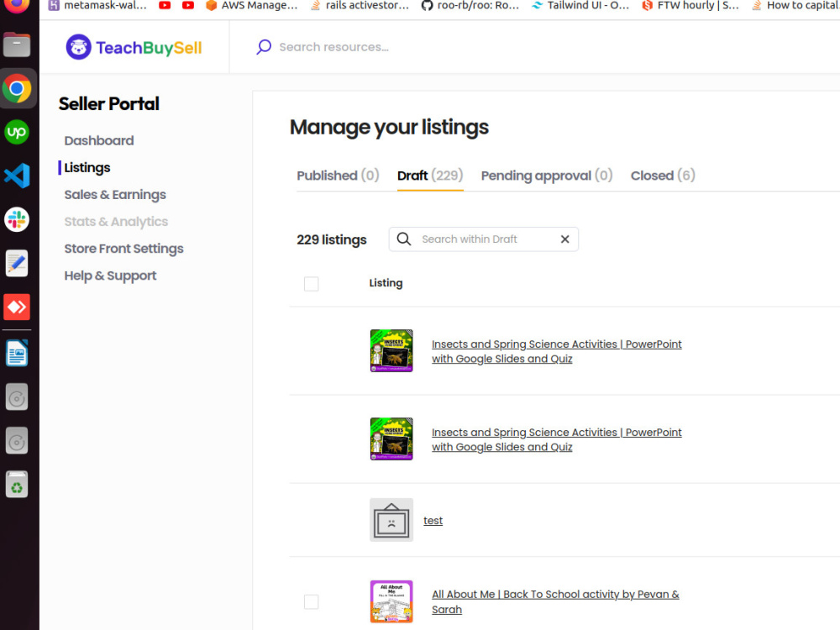Open the rails activestor bookmark
Image resolution: width=840 pixels, height=630 pixels.
[360, 5]
